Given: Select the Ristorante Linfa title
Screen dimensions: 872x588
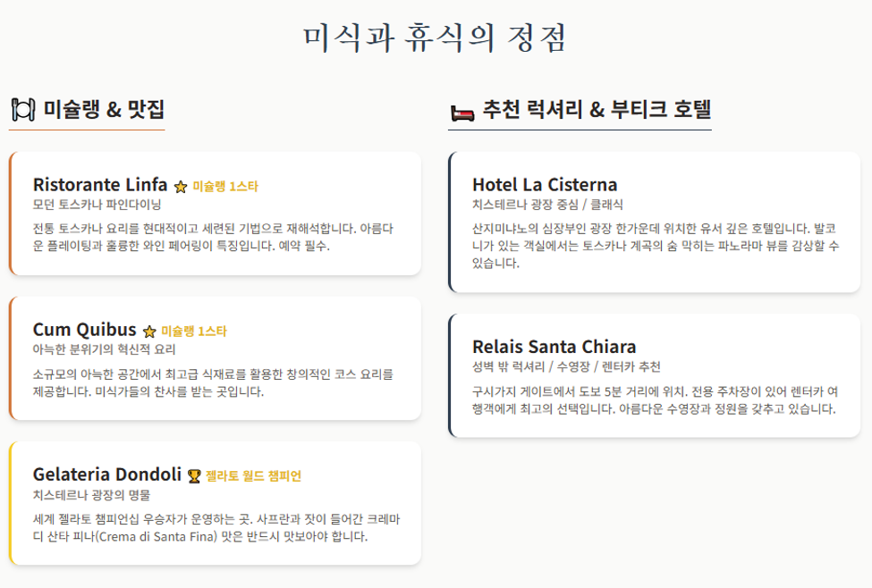Looking at the screenshot, I should 100,184.
